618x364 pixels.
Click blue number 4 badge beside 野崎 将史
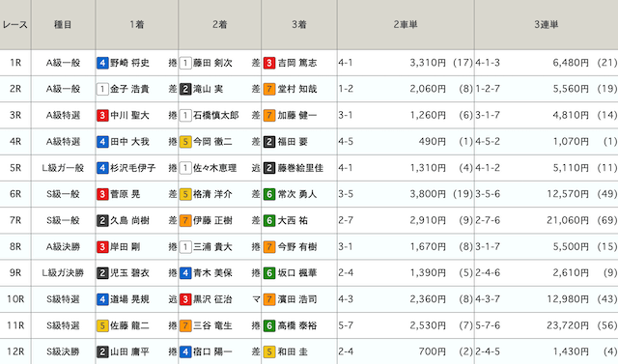tap(102, 63)
